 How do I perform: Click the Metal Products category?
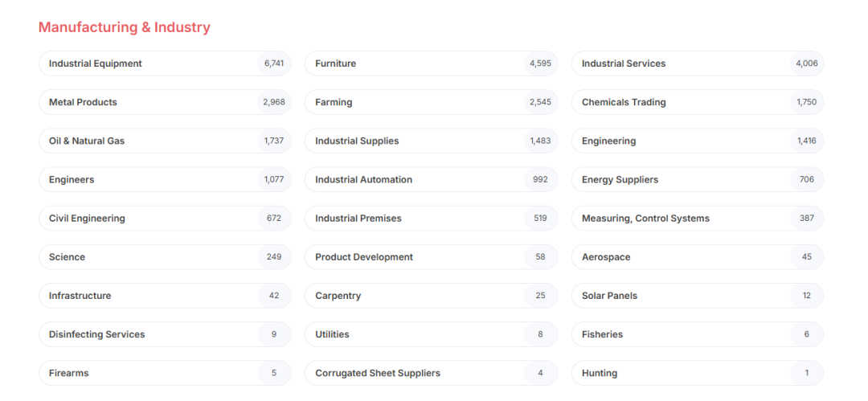(x=165, y=102)
